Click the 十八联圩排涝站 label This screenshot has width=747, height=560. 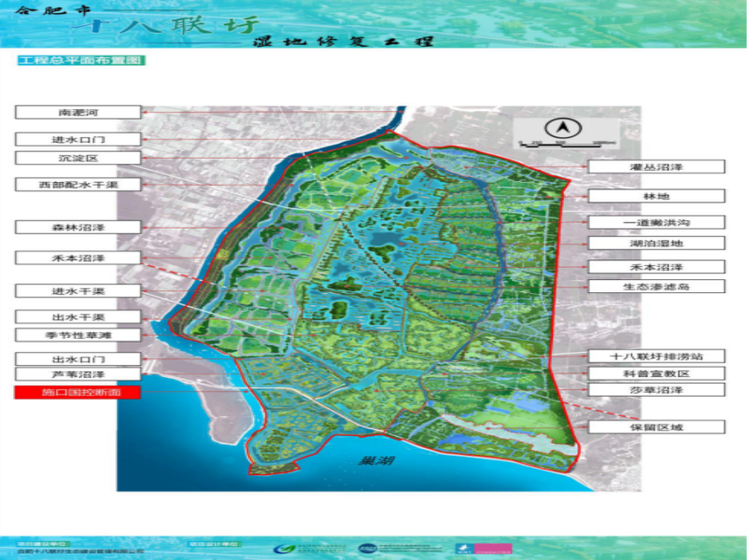[656, 357]
